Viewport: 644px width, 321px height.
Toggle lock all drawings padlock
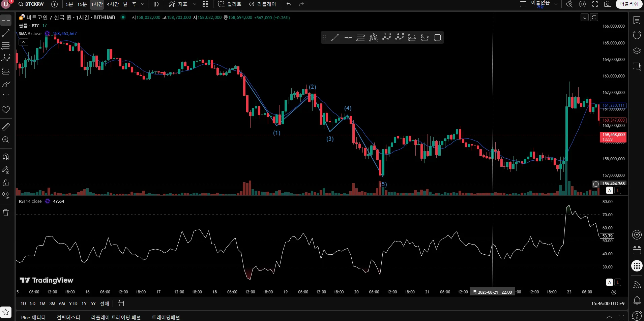pos(6,183)
